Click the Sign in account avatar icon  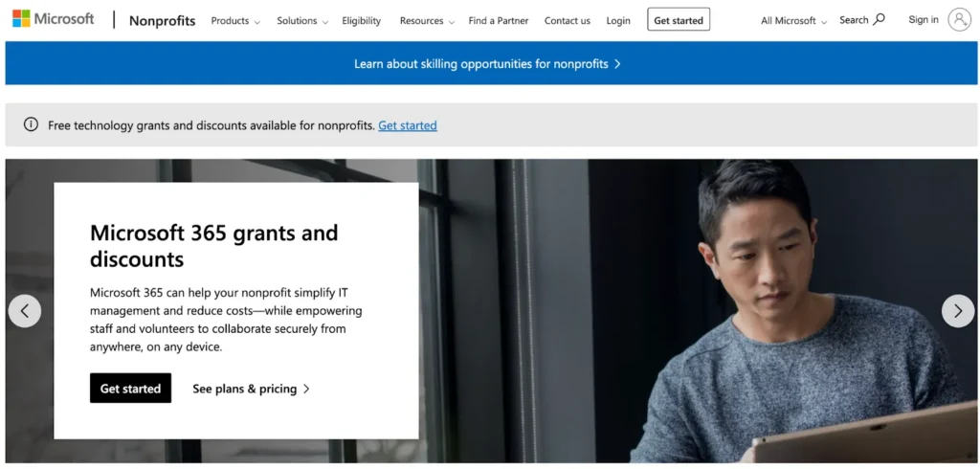(959, 20)
